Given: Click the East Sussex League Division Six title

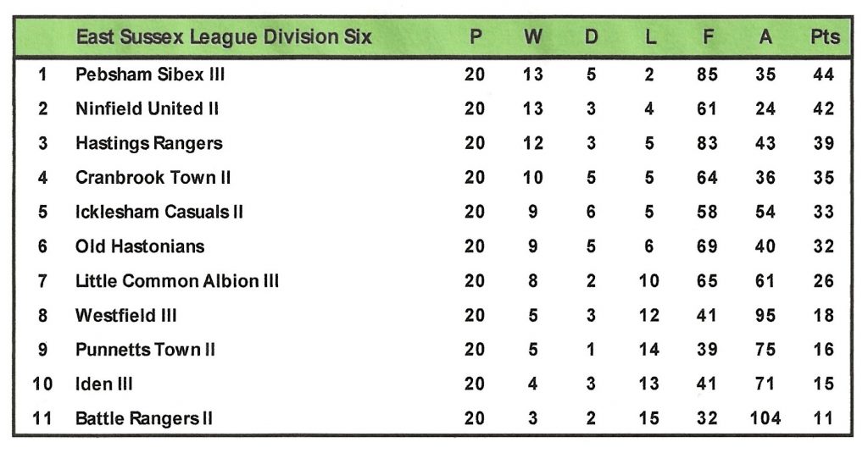Looking at the screenshot, I should [x=223, y=37].
